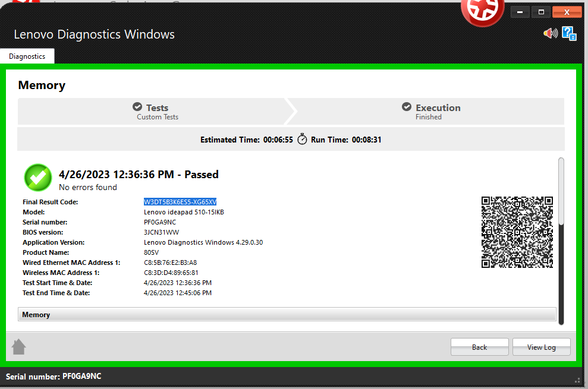
Task: Open the help question mark icon
Action: pyautogui.click(x=569, y=33)
